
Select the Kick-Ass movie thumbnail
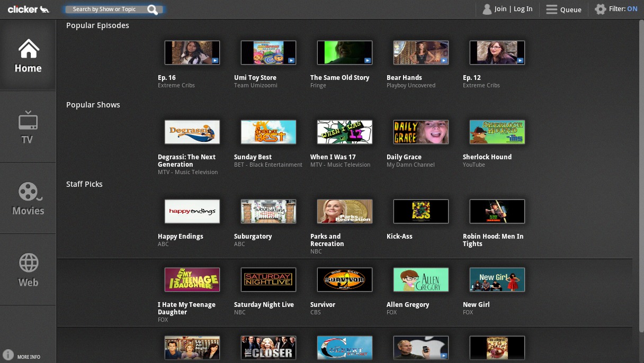[421, 212]
